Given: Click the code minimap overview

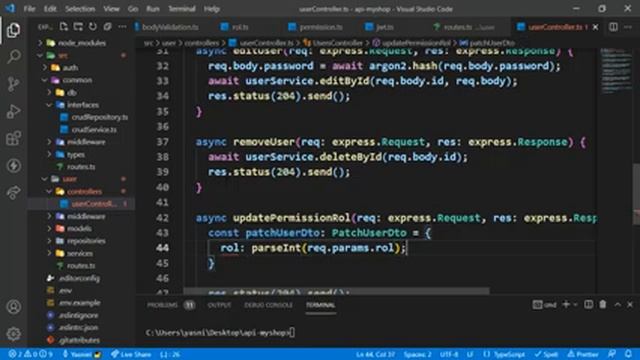Looking at the screenshot, I should coord(616,71).
